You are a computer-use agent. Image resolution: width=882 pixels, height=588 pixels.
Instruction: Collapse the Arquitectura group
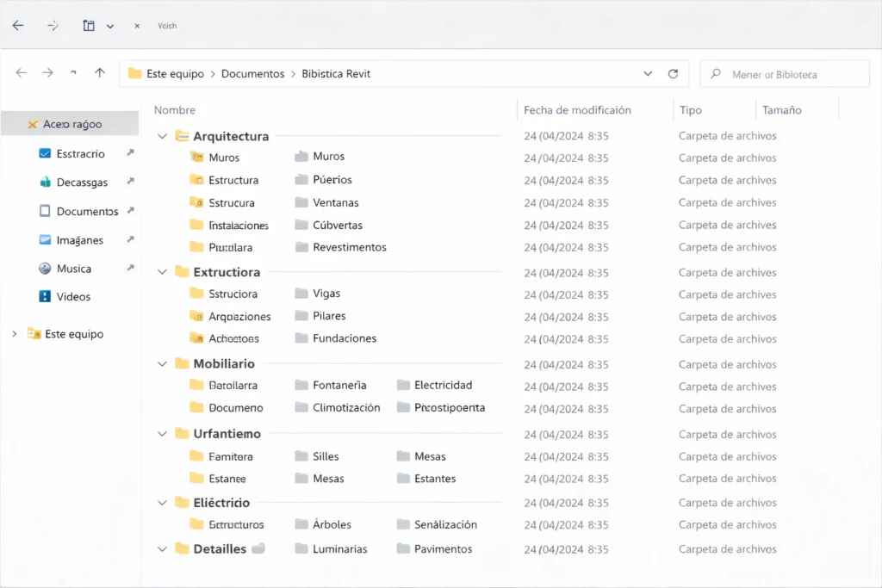pos(162,136)
